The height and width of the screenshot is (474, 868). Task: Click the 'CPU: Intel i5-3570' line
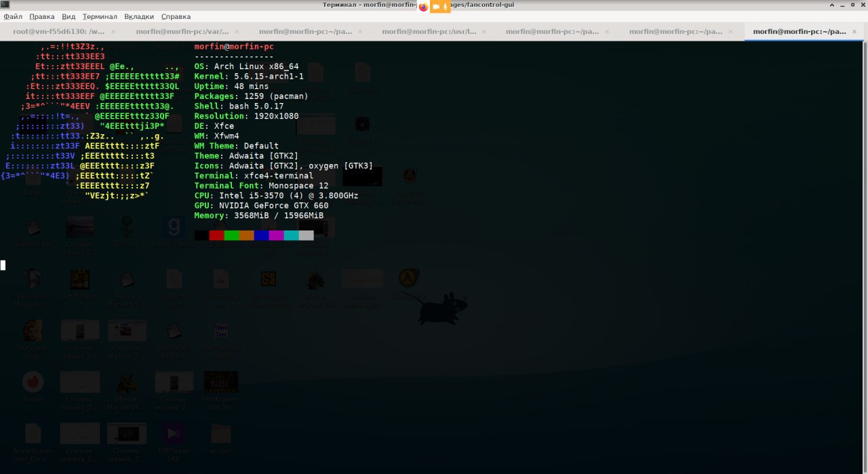click(x=276, y=196)
